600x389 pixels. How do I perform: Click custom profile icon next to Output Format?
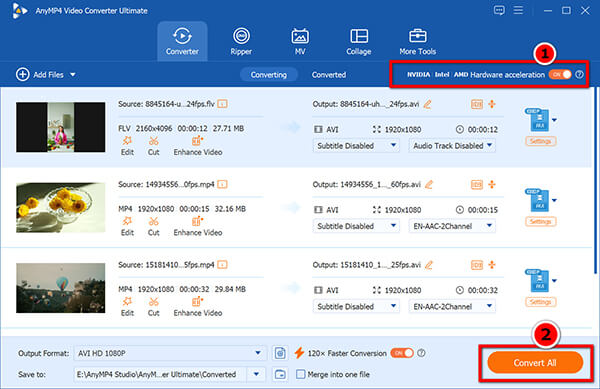(x=280, y=353)
